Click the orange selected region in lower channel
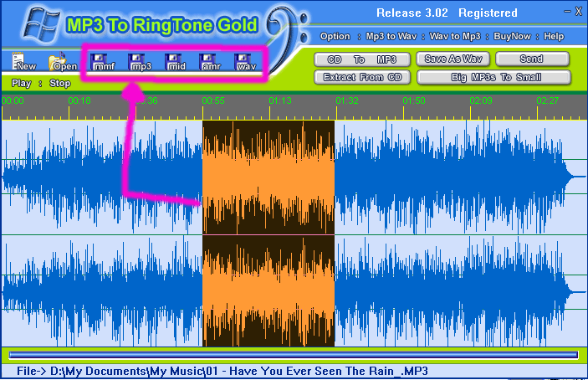588x380 pixels. click(268, 291)
